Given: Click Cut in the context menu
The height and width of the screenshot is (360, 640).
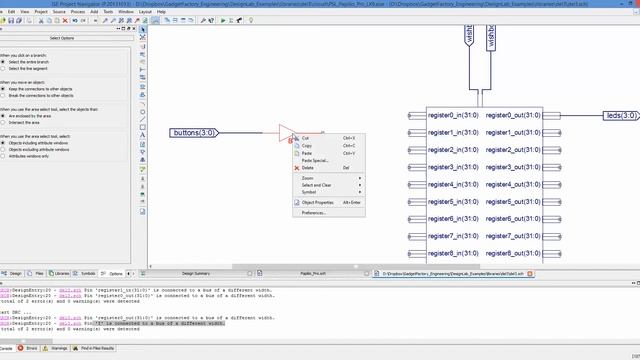Looking at the screenshot, I should pyautogui.click(x=329, y=138).
